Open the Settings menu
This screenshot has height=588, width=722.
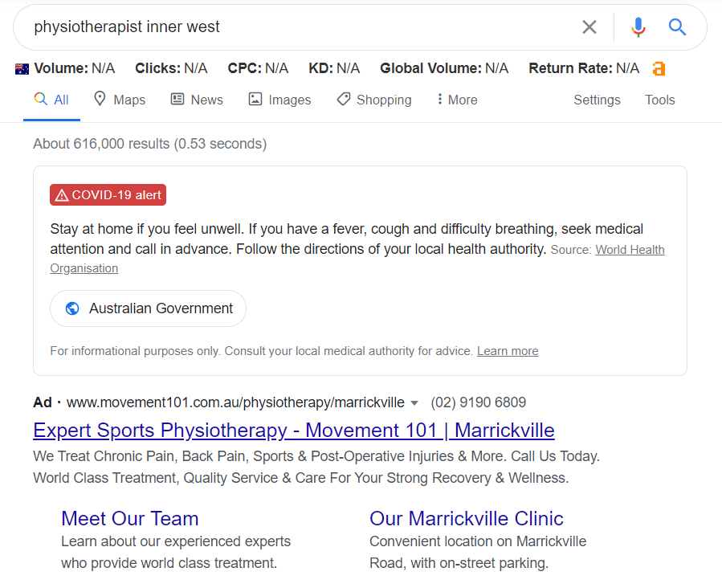pyautogui.click(x=597, y=100)
